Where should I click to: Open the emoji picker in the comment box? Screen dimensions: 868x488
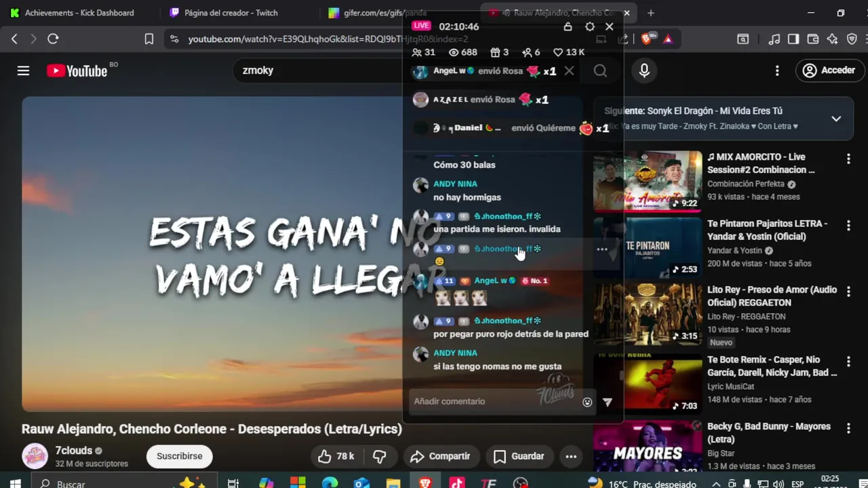point(587,402)
